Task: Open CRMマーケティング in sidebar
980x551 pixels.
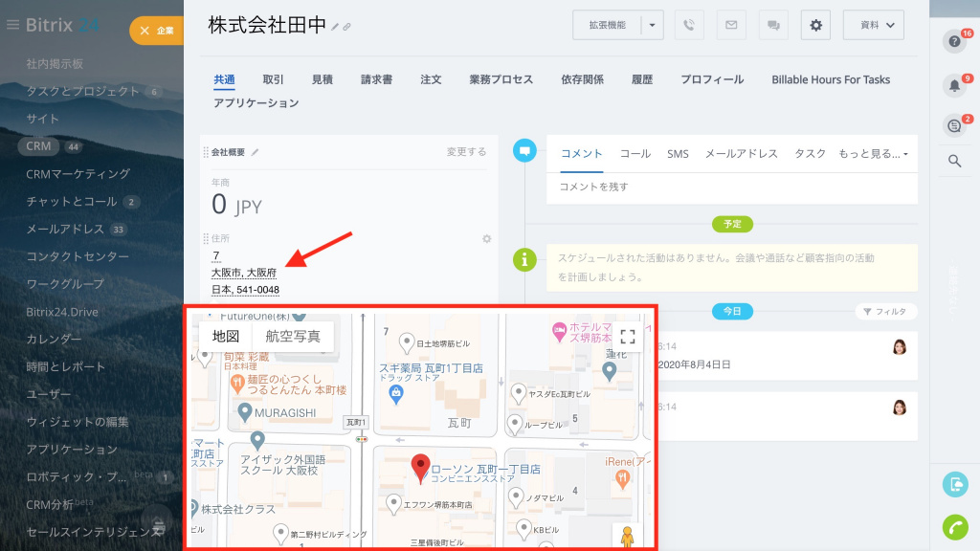Action: 78,174
